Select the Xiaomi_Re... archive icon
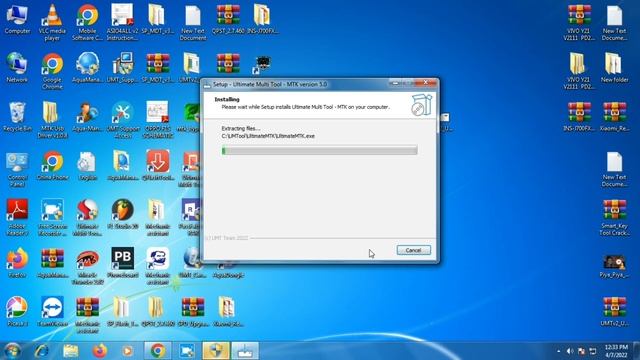 614,117
